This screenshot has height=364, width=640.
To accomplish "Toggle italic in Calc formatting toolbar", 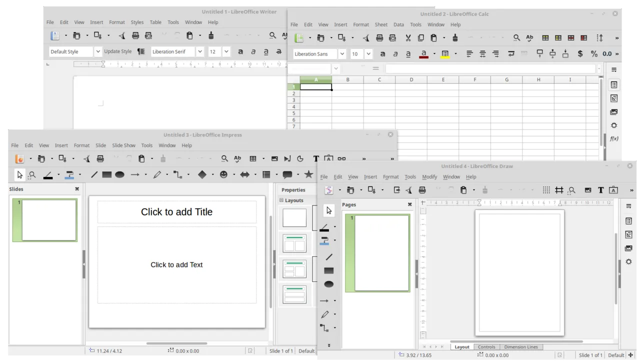I will pos(395,53).
